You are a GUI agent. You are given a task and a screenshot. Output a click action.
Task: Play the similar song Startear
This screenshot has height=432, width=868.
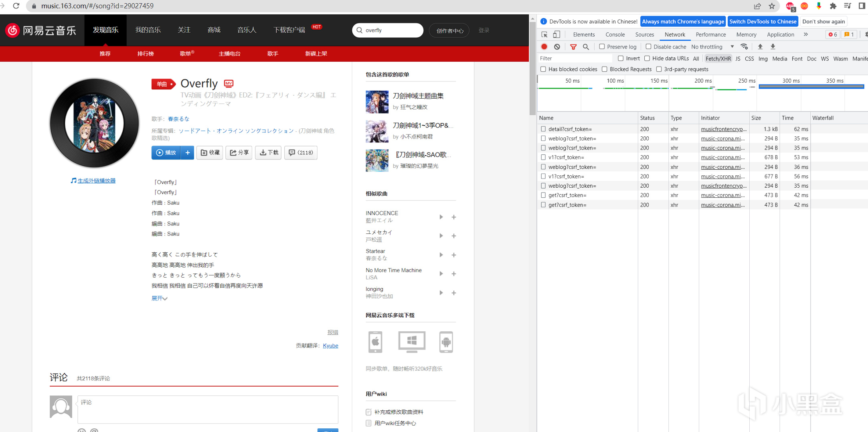click(441, 255)
